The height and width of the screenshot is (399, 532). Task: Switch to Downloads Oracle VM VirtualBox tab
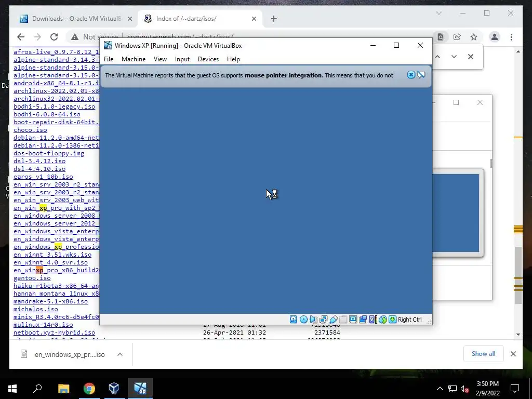click(70, 19)
